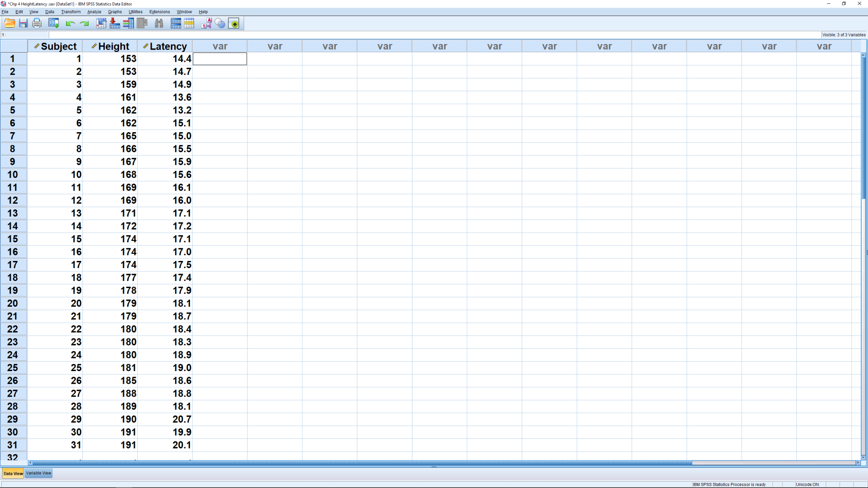
Task: Insert a new variable
Action: 189,23
